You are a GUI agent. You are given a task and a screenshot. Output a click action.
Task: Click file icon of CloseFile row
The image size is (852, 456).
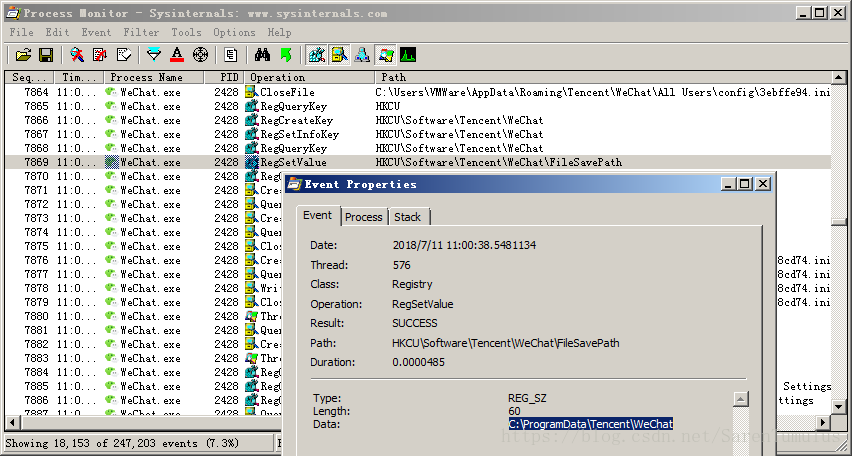coord(252,92)
